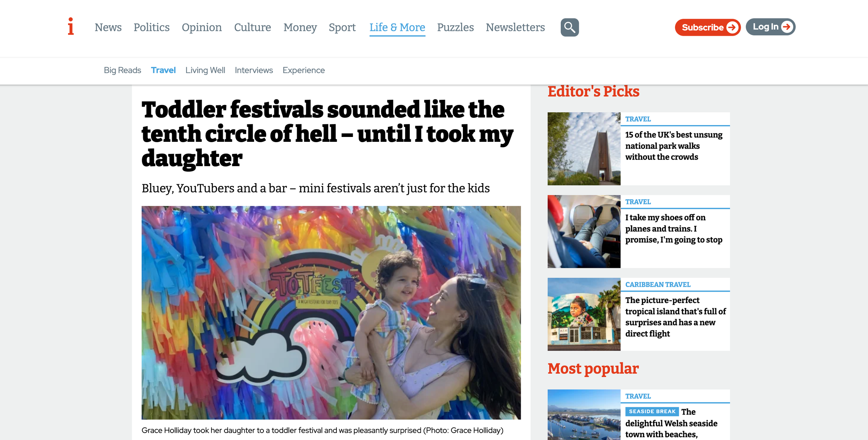Viewport: 868px width, 440px height.
Task: Switch to the Living Well tab
Action: tap(205, 70)
